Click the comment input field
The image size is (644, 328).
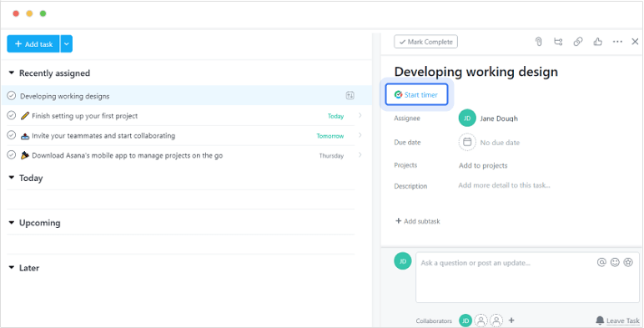point(527,277)
